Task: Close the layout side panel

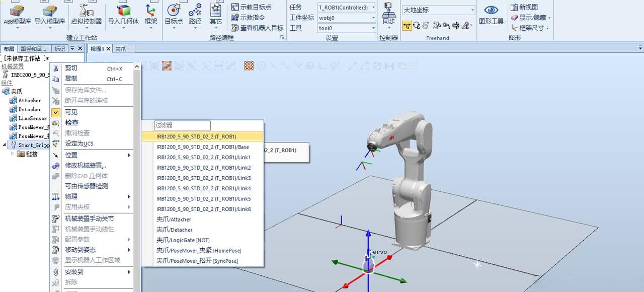Action: [x=80, y=48]
